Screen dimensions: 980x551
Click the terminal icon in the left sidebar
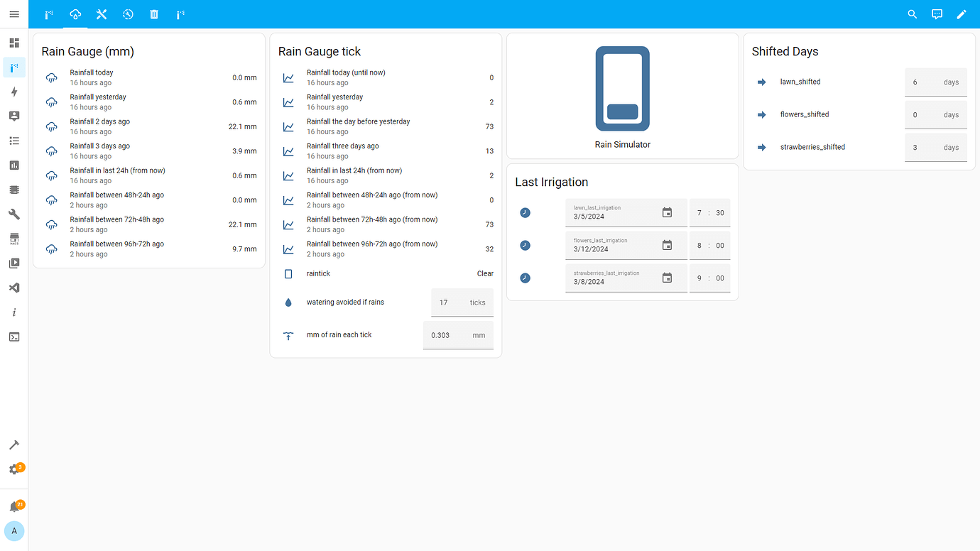pos(14,337)
